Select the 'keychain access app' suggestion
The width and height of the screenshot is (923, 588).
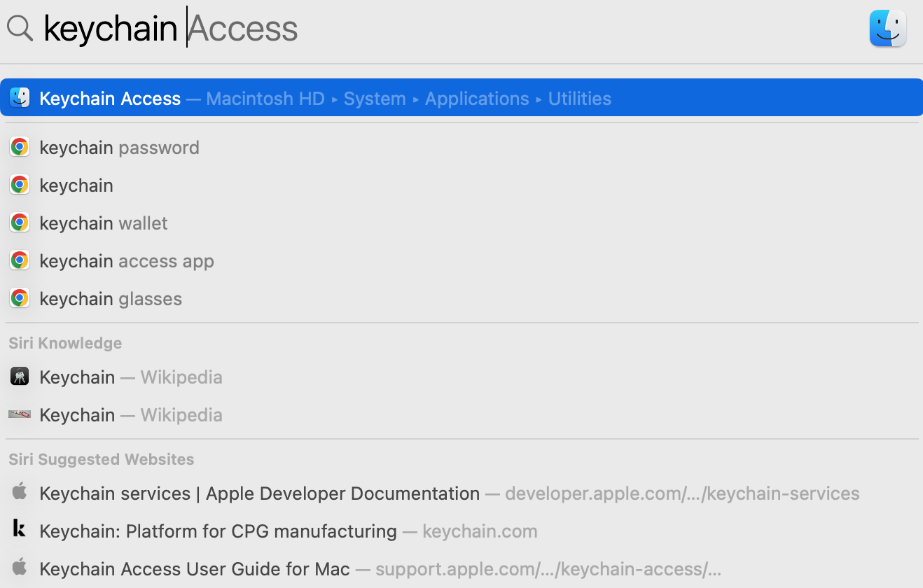point(461,261)
